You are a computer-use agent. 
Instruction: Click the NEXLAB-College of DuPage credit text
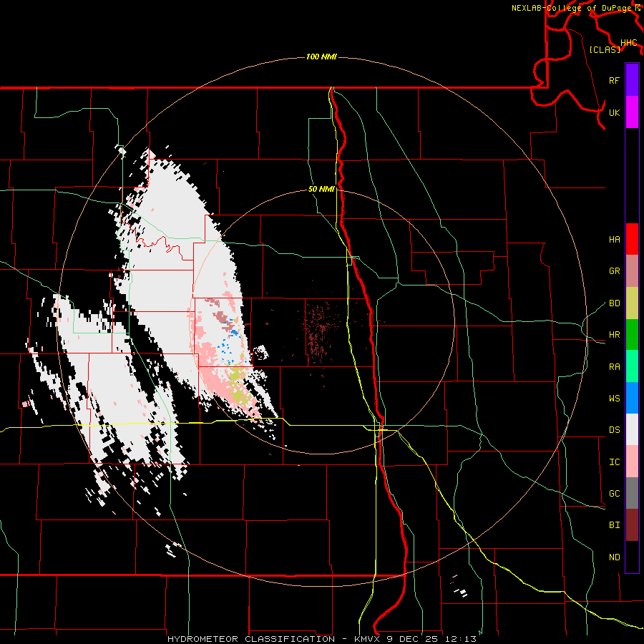572,8
